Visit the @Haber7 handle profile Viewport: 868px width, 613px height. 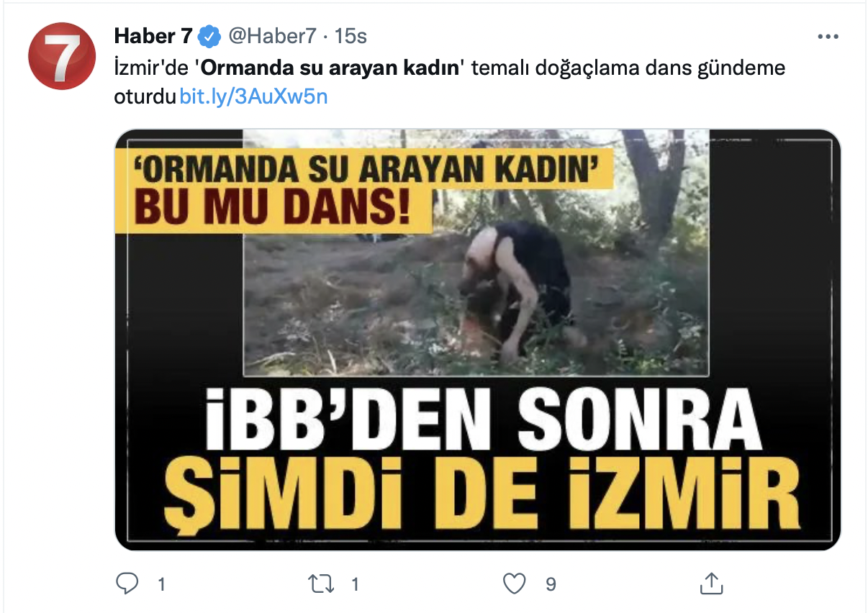pyautogui.click(x=271, y=35)
